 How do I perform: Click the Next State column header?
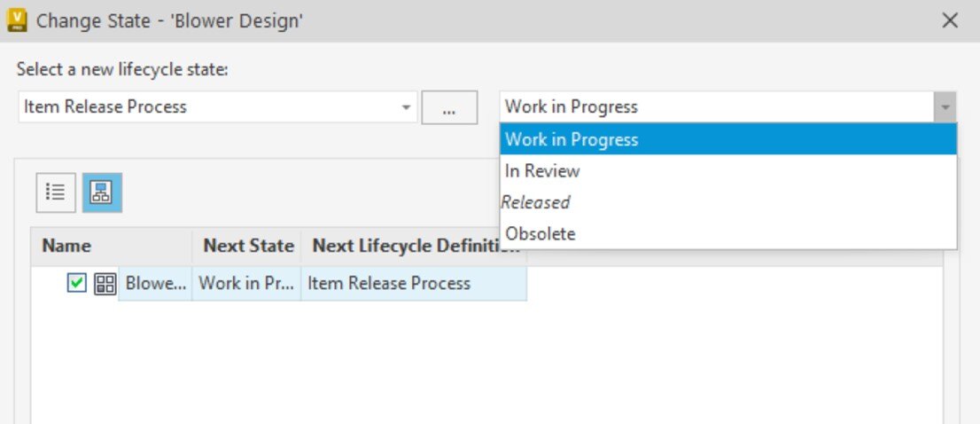pyautogui.click(x=247, y=246)
